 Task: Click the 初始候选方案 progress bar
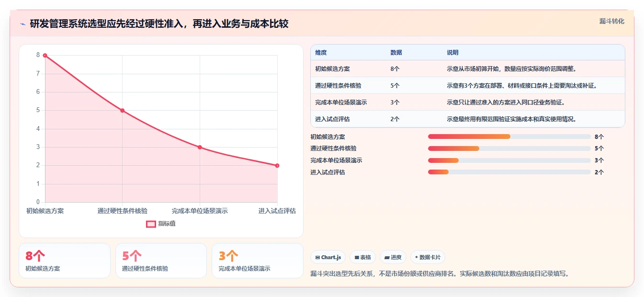pos(509,137)
